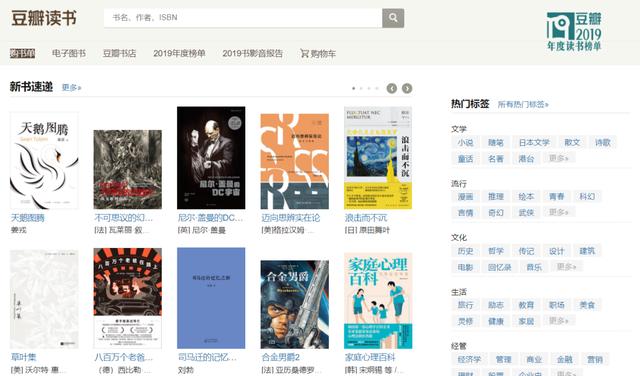Expand 更多» in the 流行 tags
640x376 pixels.
(559, 212)
